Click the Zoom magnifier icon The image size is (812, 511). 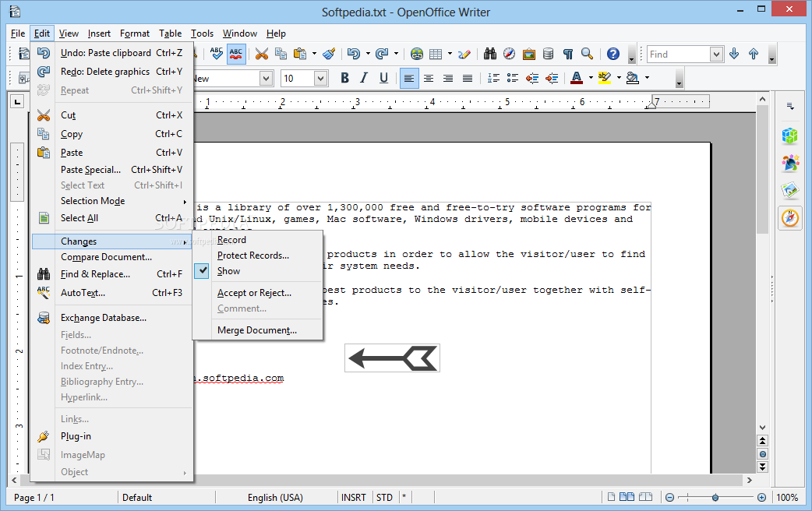tap(588, 54)
